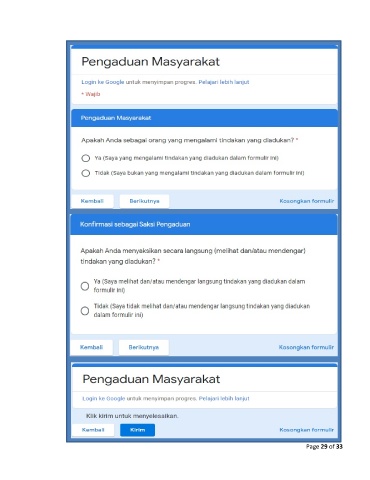Click Kosongkan formulir link beside the Kirim button
Viewport: 370px width, 480px height.
point(307,430)
